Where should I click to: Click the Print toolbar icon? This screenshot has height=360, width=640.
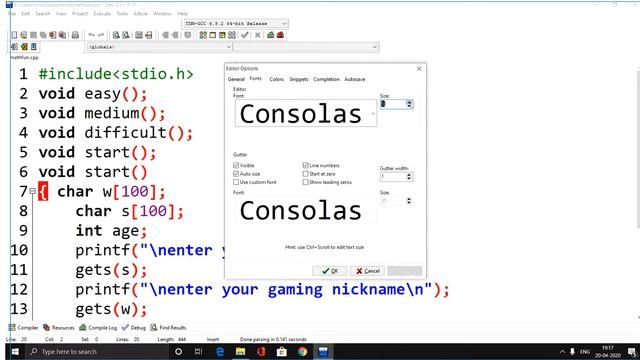[x=75, y=35]
